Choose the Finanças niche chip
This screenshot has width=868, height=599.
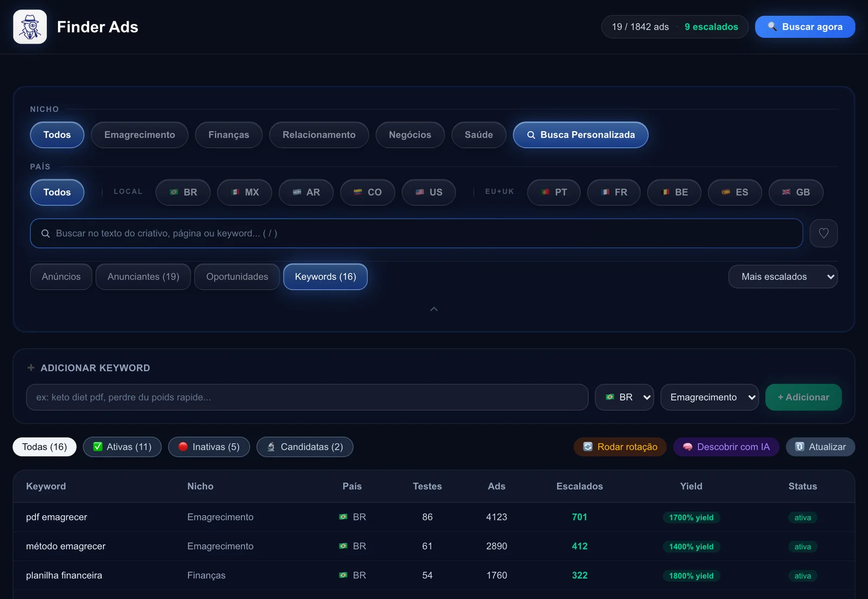point(229,135)
